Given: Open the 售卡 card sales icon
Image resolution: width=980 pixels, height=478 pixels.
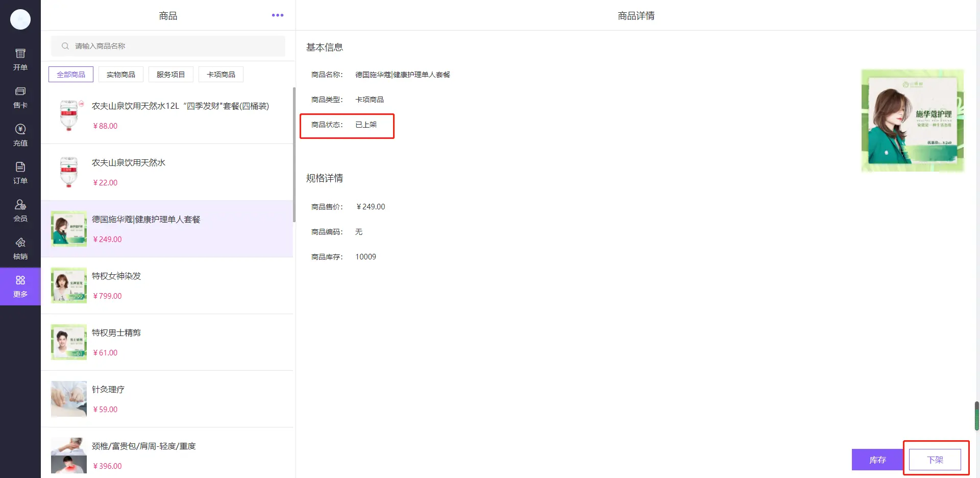Looking at the screenshot, I should pyautogui.click(x=20, y=97).
